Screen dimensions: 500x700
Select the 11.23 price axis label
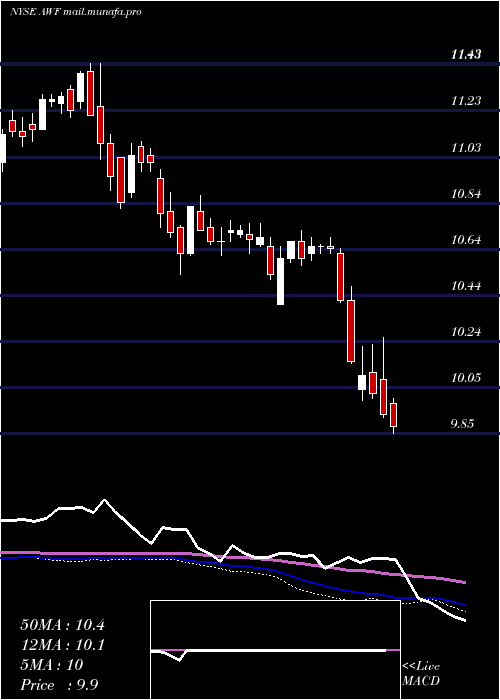466,101
